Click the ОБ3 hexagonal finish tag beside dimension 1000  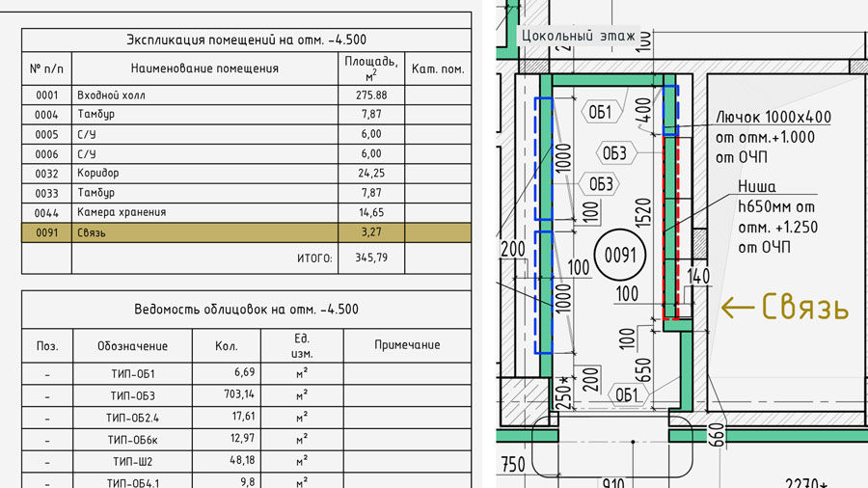click(x=599, y=182)
